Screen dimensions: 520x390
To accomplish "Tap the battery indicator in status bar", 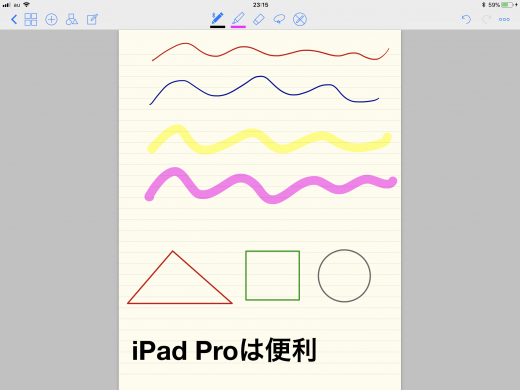I will click(x=507, y=5).
